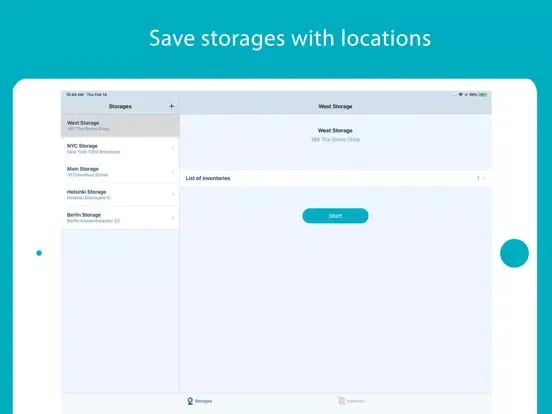
Task: Click the Start button
Action: tap(335, 216)
